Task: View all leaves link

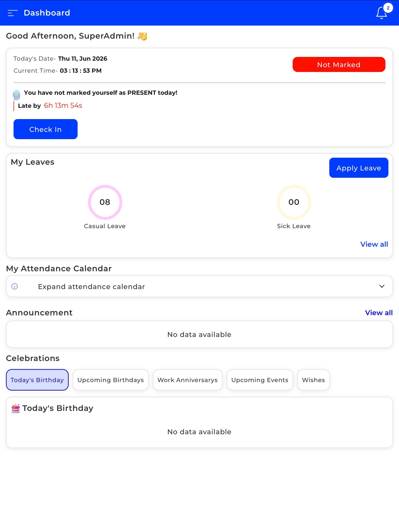Action: point(374,244)
